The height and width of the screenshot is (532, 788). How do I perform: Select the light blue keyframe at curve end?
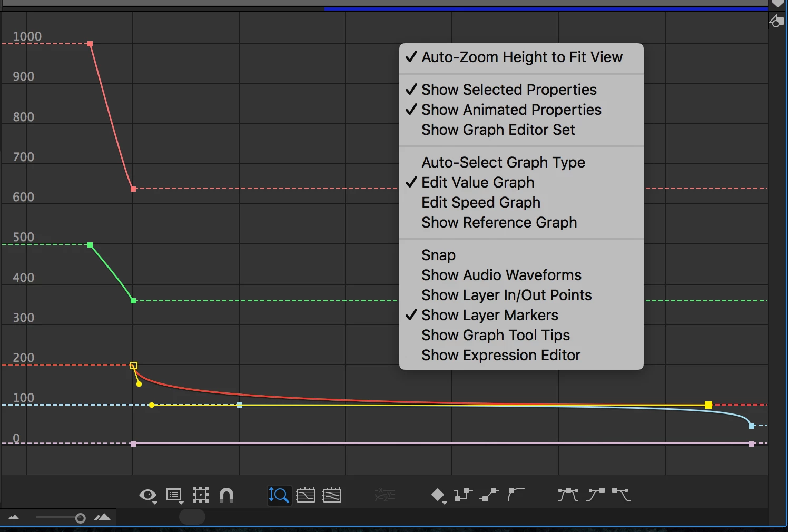[x=752, y=426]
